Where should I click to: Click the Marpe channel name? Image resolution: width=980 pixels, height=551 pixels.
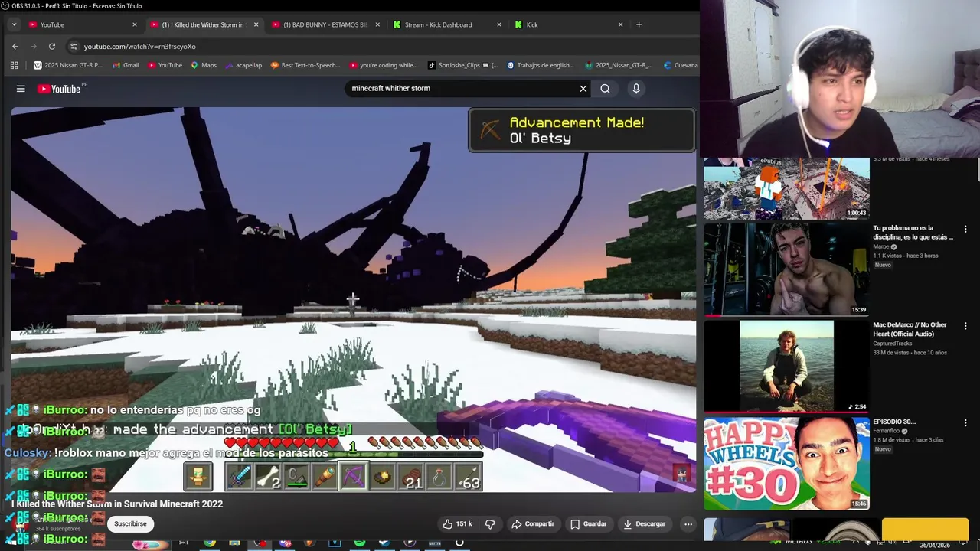pyautogui.click(x=881, y=246)
